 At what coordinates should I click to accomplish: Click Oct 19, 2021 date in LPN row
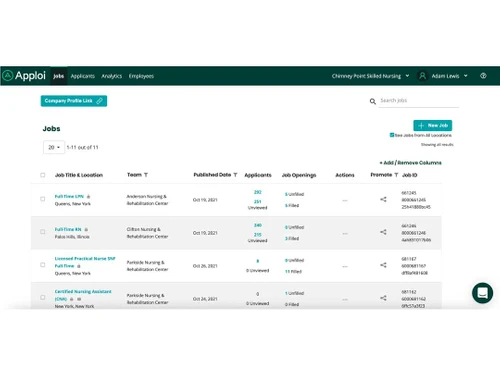[x=205, y=200]
